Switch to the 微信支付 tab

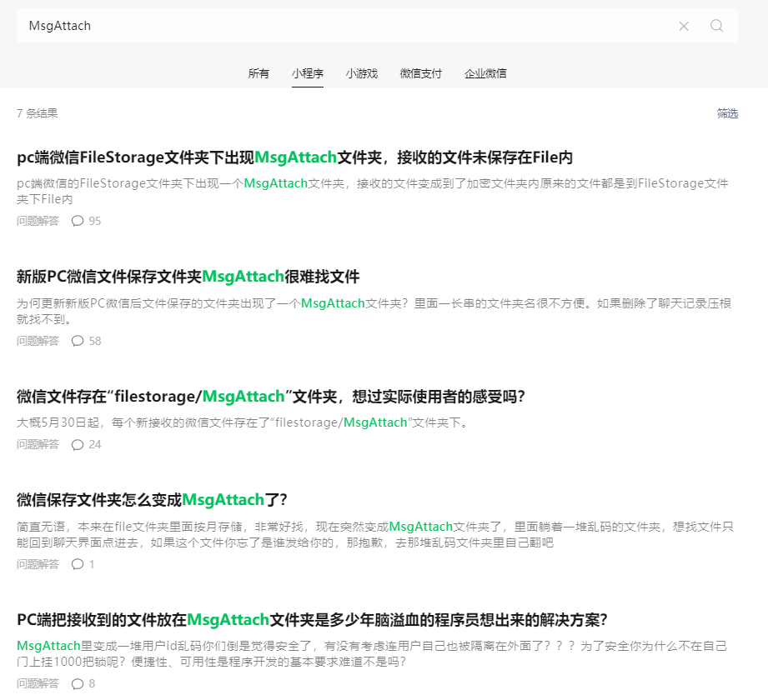(421, 73)
